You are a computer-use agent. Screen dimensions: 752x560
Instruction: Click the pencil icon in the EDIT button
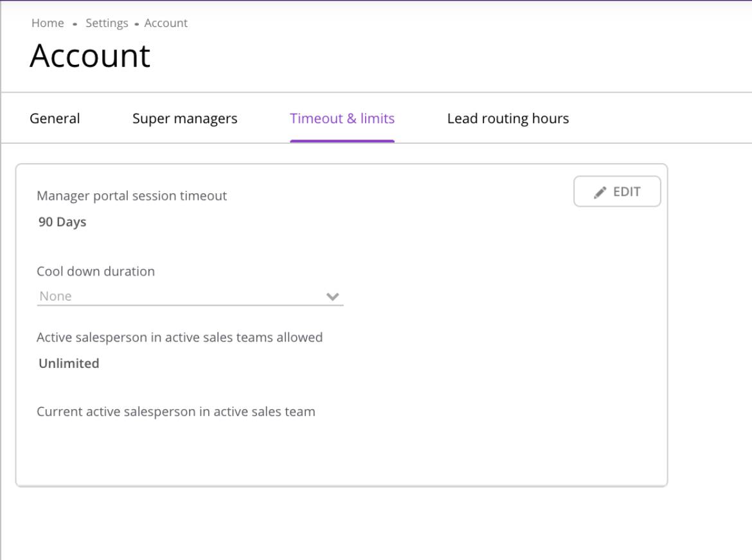pos(600,192)
